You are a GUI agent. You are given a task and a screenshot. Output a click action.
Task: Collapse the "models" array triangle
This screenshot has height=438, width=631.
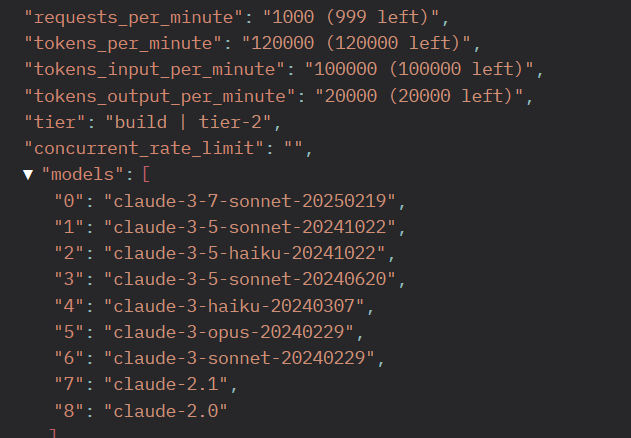pyautogui.click(x=28, y=175)
